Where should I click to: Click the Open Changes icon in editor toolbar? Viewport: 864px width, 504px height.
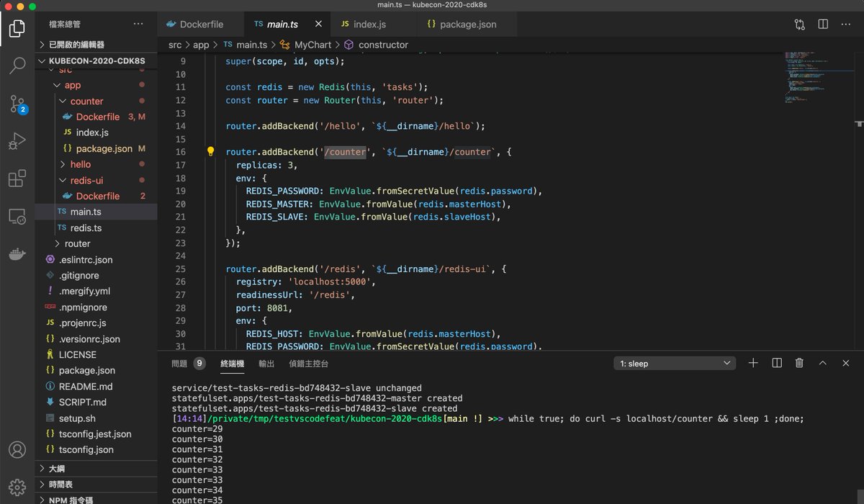[x=800, y=24]
